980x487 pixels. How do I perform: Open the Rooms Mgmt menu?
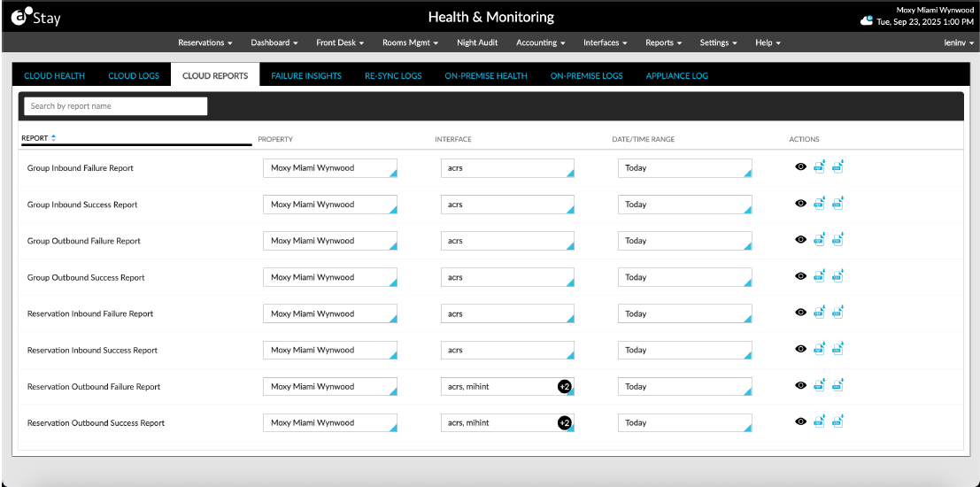coord(410,43)
